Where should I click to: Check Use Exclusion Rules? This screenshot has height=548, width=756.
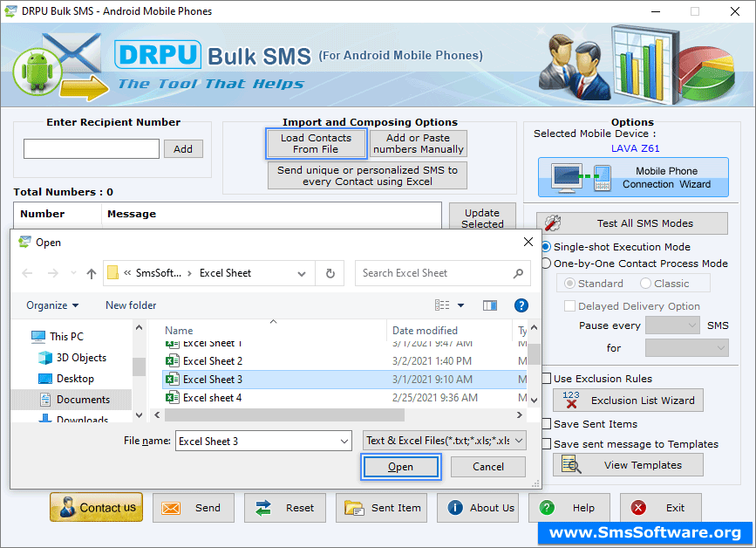click(546, 378)
